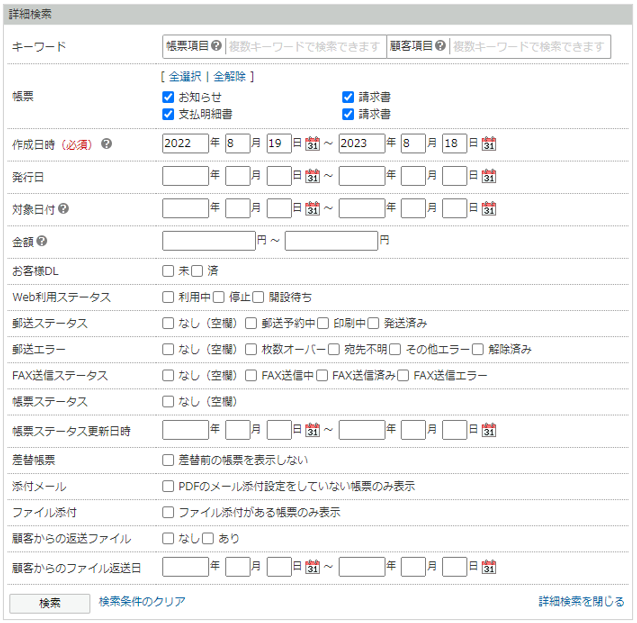
Task: Click 作成日時 start day field 19
Action: pos(279,143)
